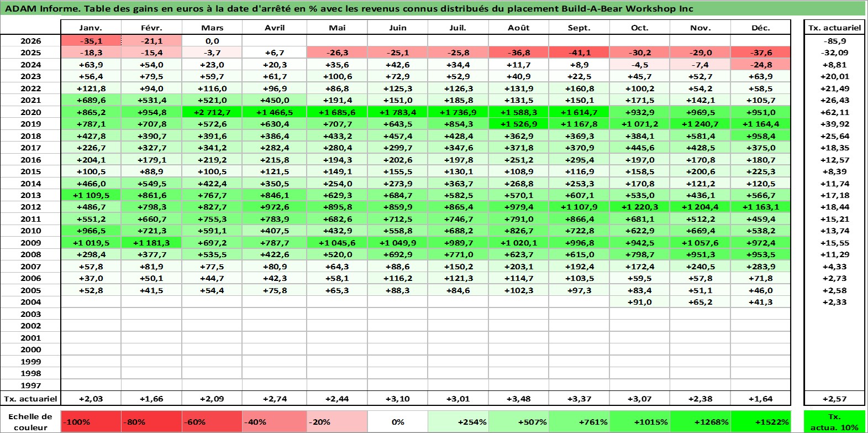This screenshot has height=433, width=868.
Task: Select the 0% white legend cell
Action: click(x=398, y=421)
